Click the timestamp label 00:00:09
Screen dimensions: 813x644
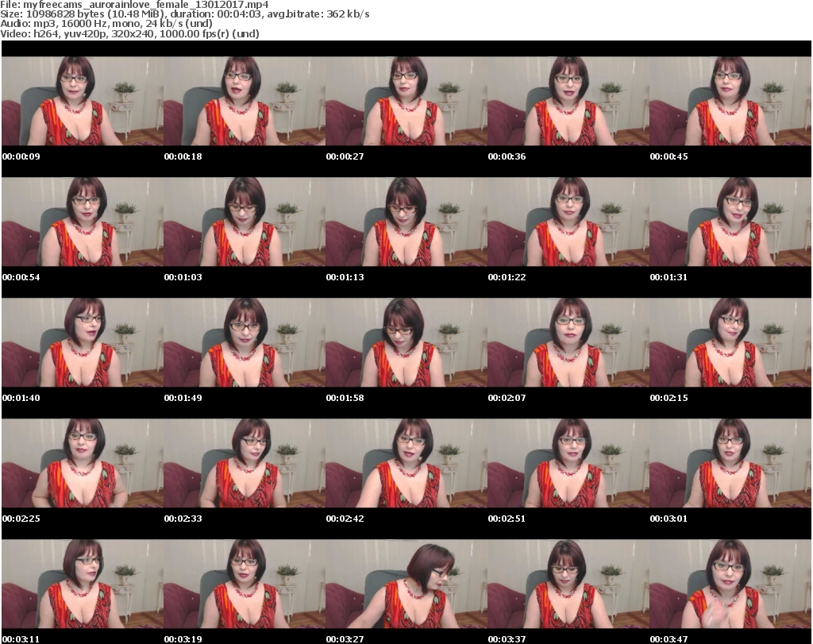(x=21, y=156)
